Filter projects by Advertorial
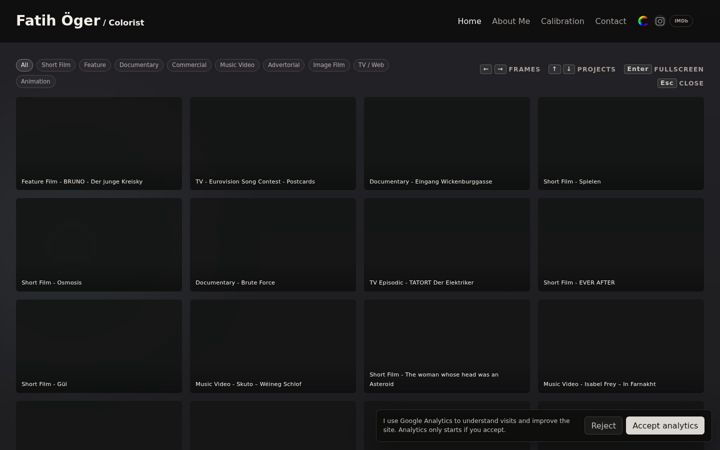720x450 pixels. [283, 65]
